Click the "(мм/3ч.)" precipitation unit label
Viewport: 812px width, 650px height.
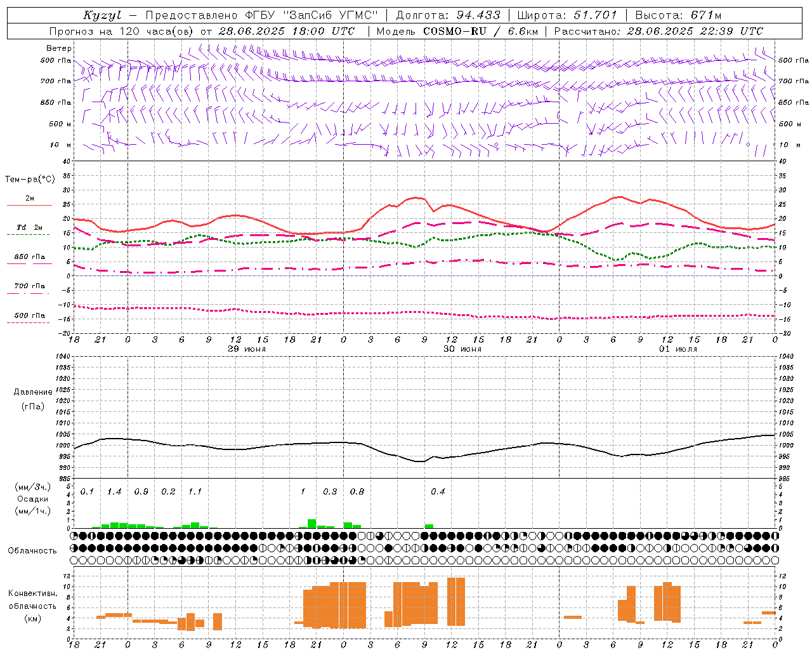tap(33, 487)
